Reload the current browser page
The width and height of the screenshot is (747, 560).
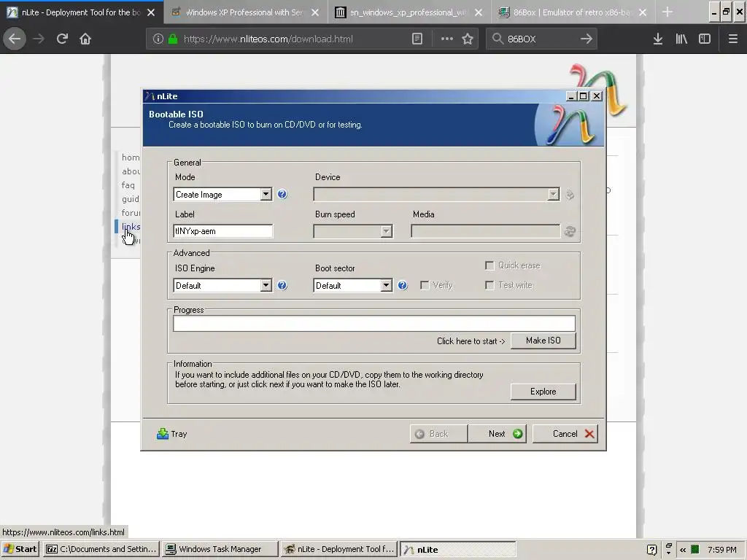62,39
